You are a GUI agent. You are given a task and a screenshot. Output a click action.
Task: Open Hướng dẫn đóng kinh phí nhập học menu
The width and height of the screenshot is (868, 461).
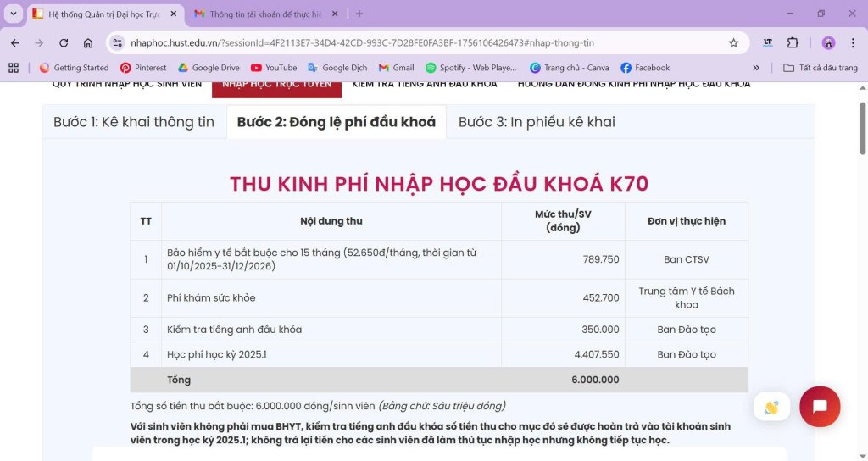click(634, 84)
